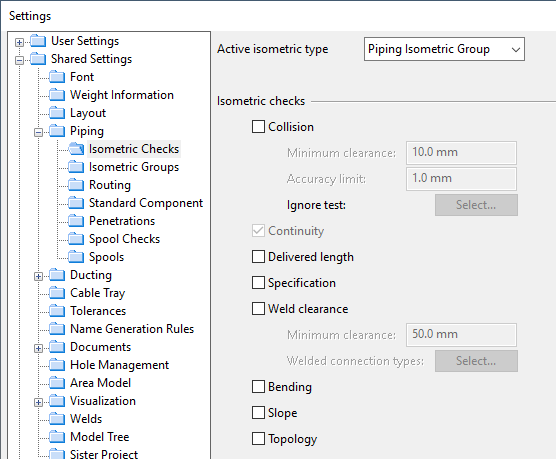Collapse the Piping tree node

pyautogui.click(x=38, y=133)
